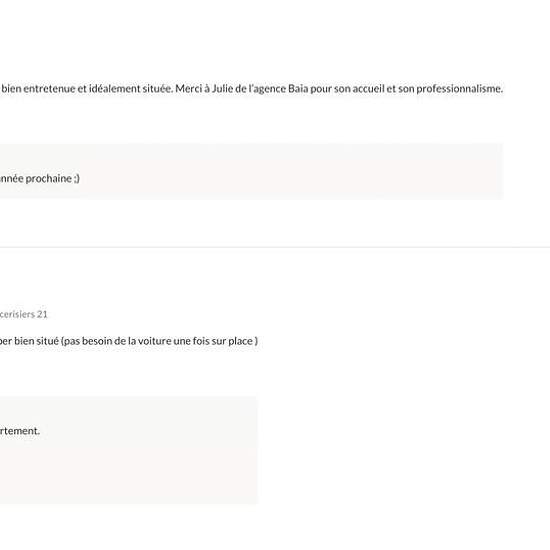Click the review text mentioning Julie
Screen dimensions: 550x550
tap(251, 89)
